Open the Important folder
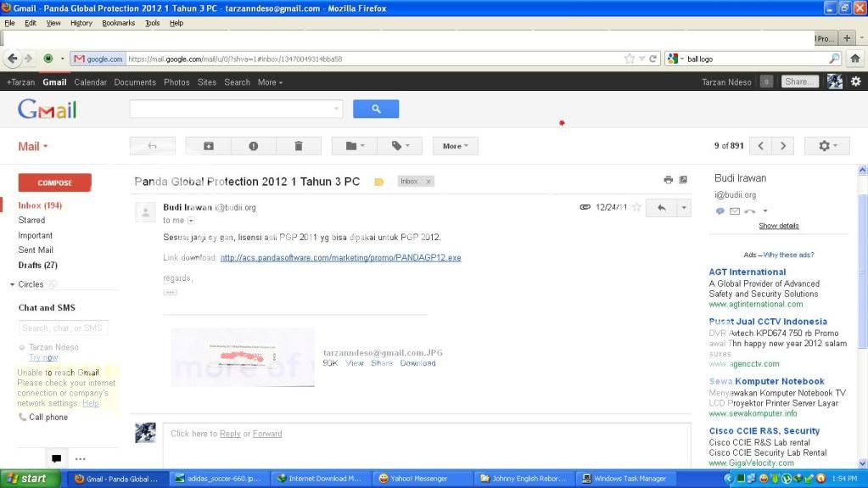The image size is (868, 488). point(36,235)
